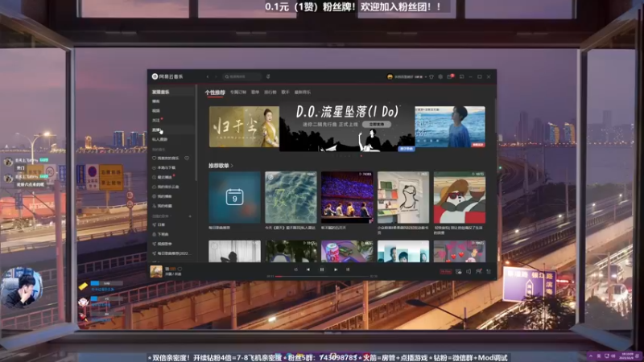Click the user avatar in title bar
This screenshot has height=362, width=644.
point(390,76)
